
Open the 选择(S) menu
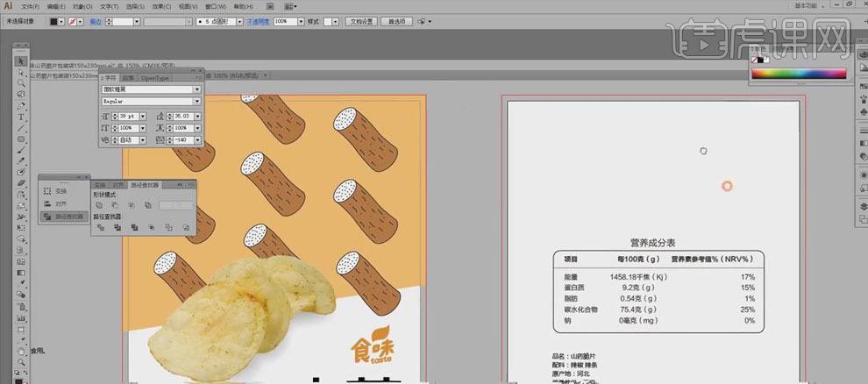coord(136,7)
